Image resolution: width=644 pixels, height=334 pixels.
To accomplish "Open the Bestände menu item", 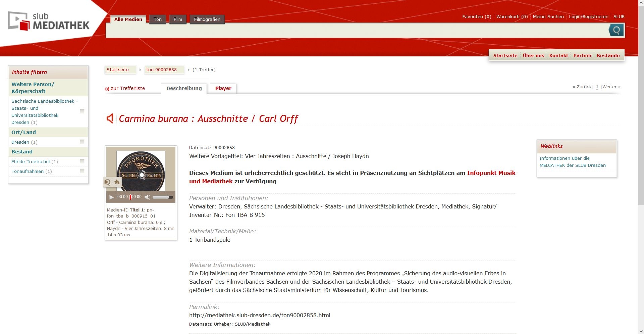I will pos(608,55).
